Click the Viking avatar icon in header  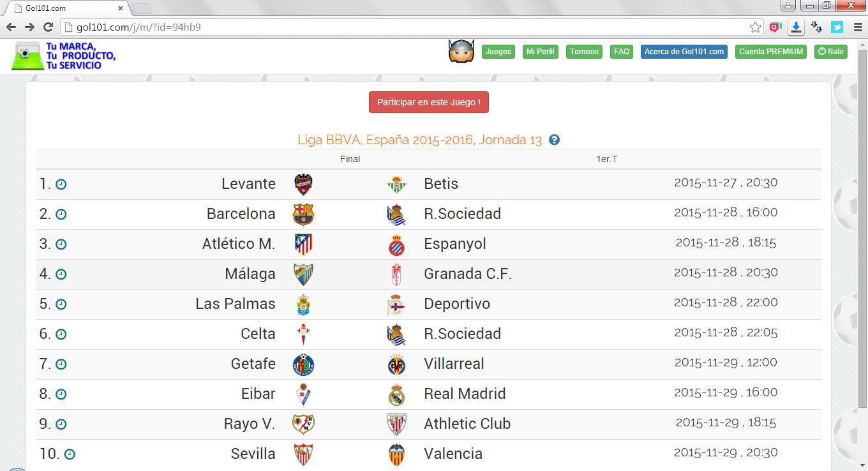tap(461, 52)
